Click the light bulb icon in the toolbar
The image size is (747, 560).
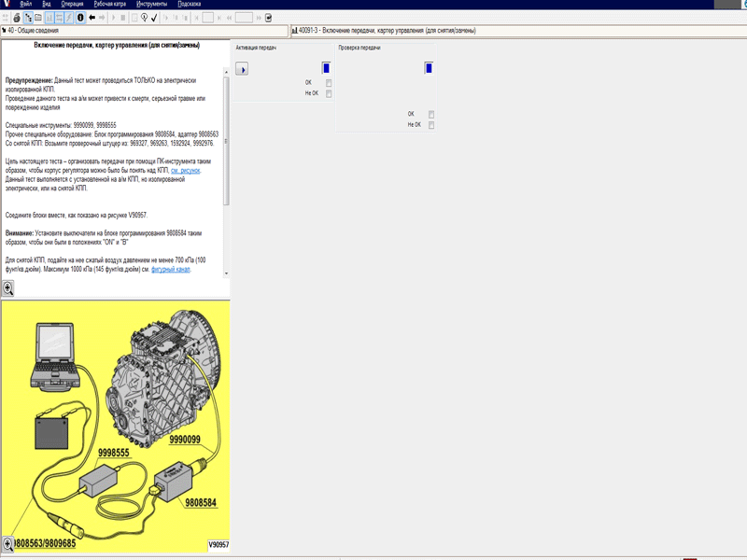[142, 17]
